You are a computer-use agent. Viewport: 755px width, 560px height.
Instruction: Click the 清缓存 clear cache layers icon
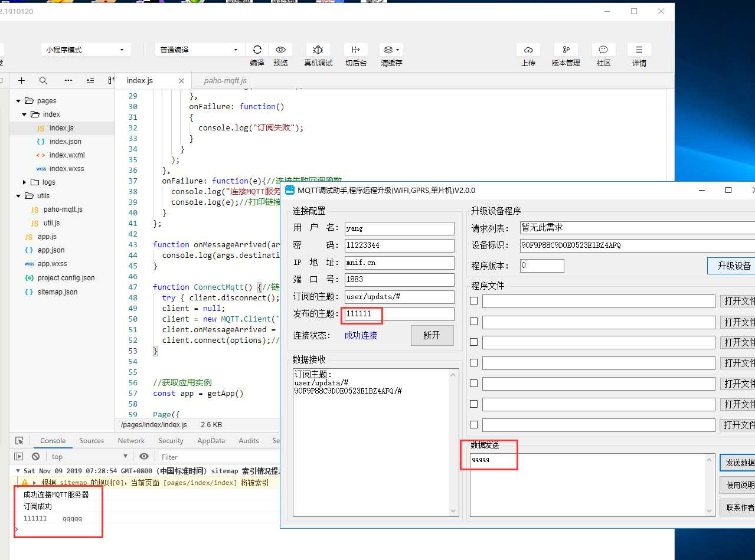[x=388, y=50]
